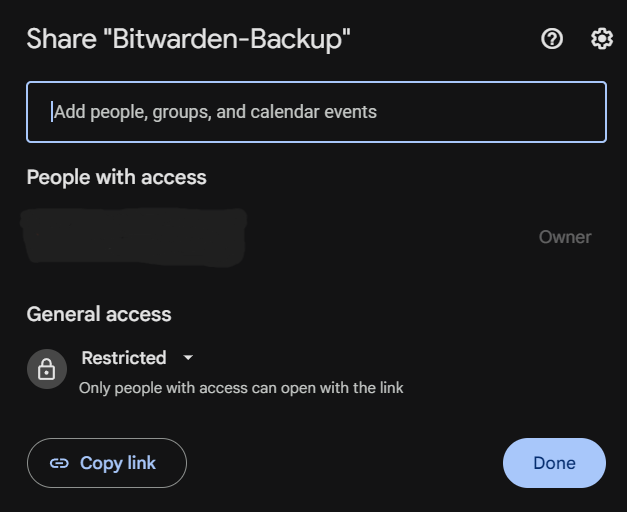Open the Restricted general access menu
This screenshot has width=627, height=512.
click(137, 358)
